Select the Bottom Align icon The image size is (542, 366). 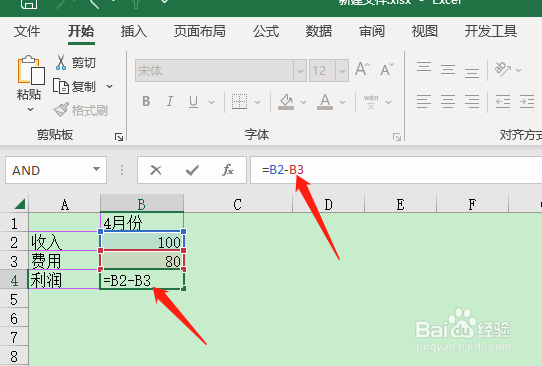click(x=472, y=72)
